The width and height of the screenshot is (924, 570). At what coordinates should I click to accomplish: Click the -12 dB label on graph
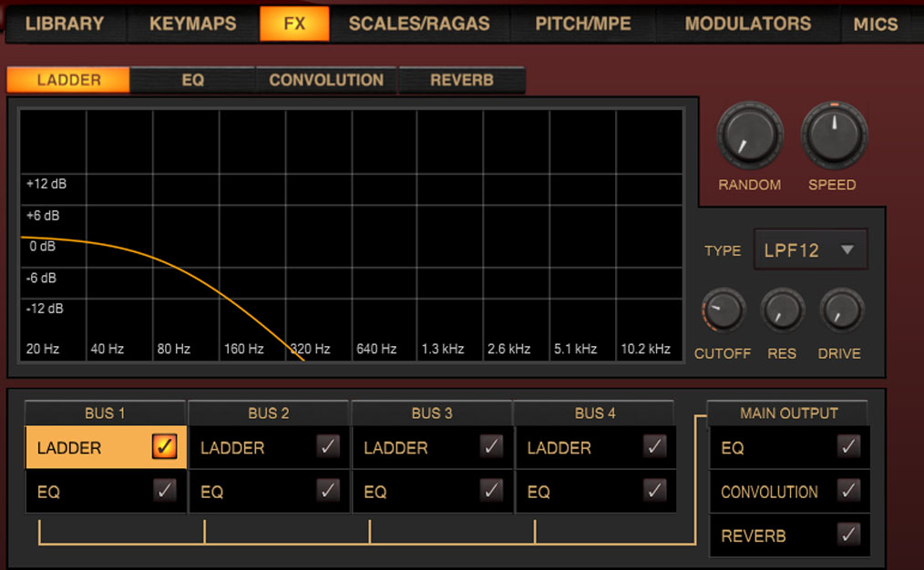tap(45, 309)
